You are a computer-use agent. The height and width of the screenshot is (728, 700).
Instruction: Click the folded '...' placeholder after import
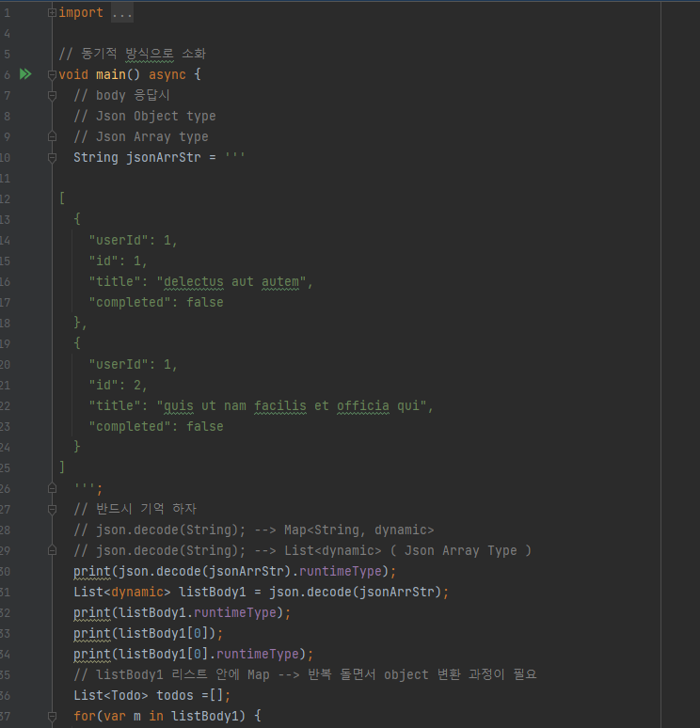pyautogui.click(x=122, y=13)
